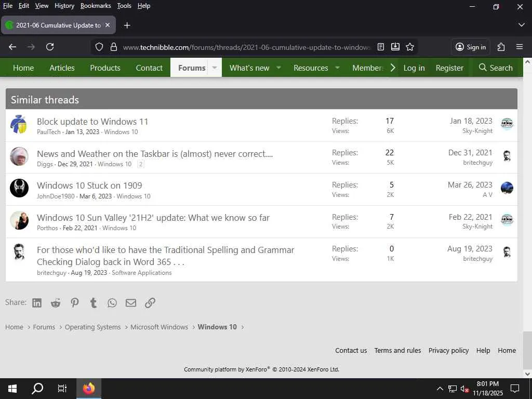Open the Firefox hamburger application menu

coord(520,47)
